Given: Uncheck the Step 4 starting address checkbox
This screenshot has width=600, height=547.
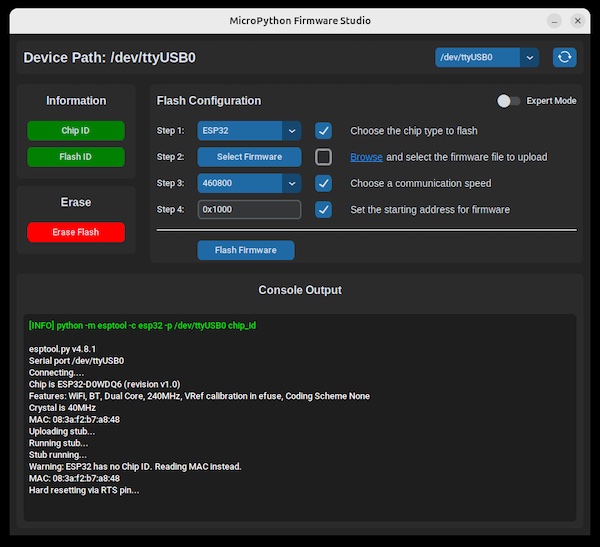Looking at the screenshot, I should pos(323,210).
